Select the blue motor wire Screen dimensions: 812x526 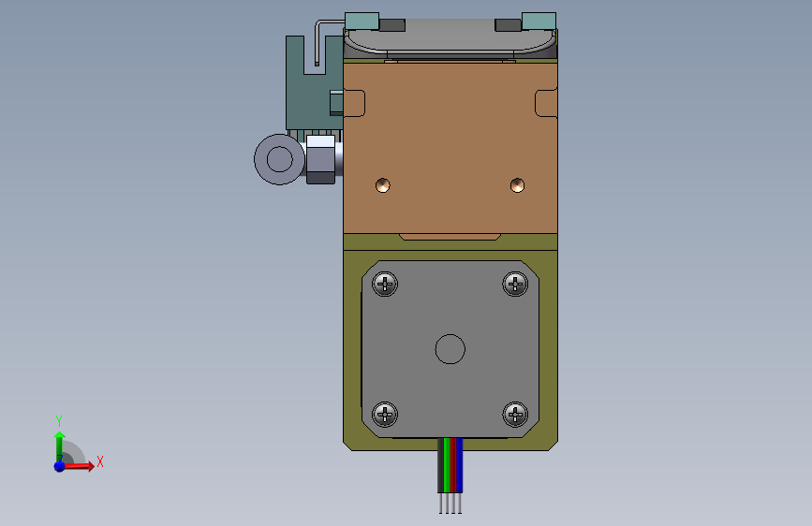pos(459,465)
